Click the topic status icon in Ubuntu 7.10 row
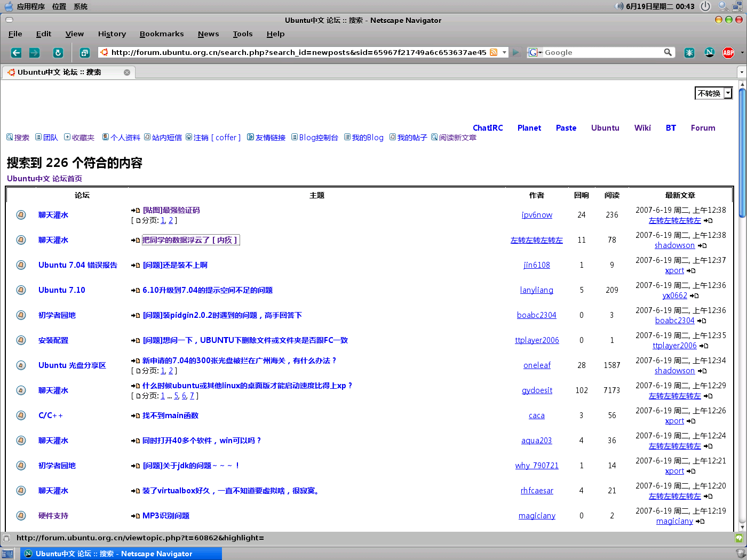Screen dimensions: 747x560 point(21,290)
